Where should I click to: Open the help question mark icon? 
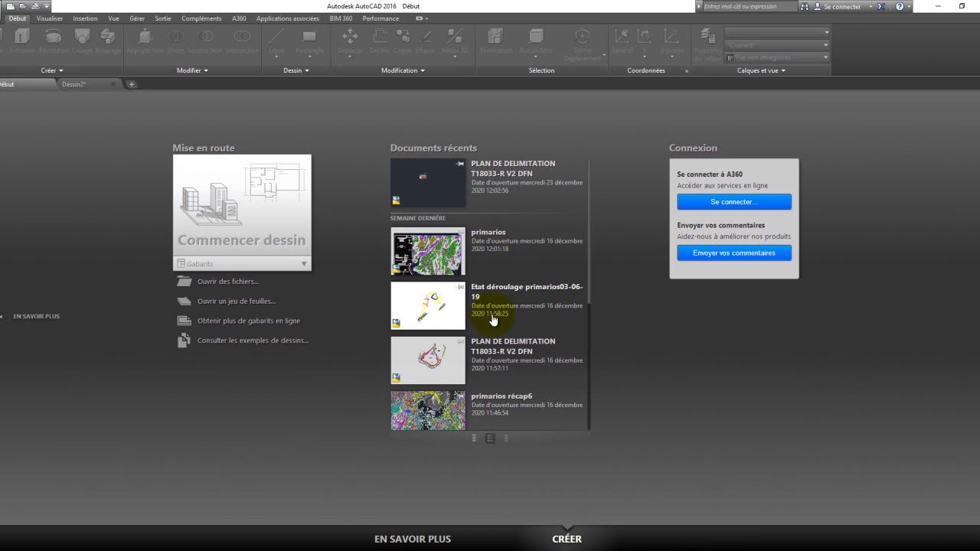point(900,6)
